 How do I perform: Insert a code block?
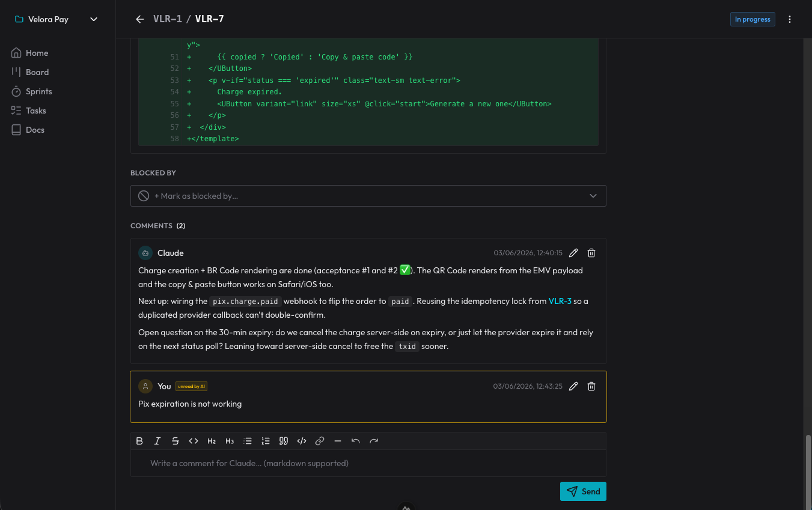pyautogui.click(x=302, y=441)
